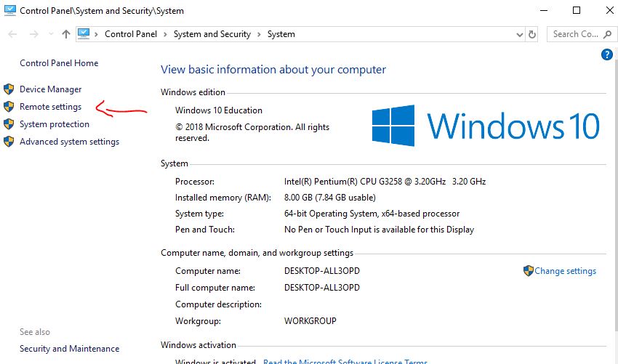Click the shield icon beside Advanced system settings
618x364 pixels.
click(9, 142)
